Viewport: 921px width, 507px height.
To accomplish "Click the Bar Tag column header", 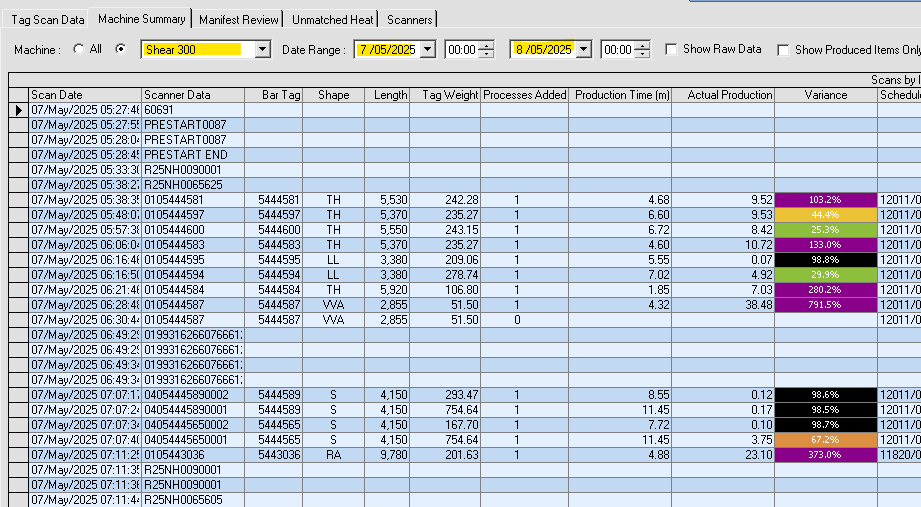I will (x=274, y=95).
